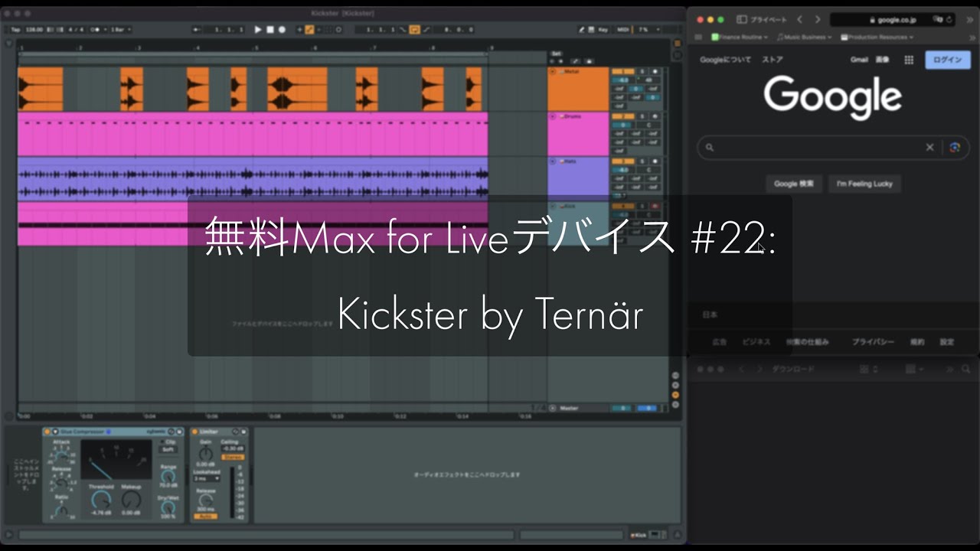Open Google Lens image search icon
The height and width of the screenshot is (551, 980).
point(954,148)
